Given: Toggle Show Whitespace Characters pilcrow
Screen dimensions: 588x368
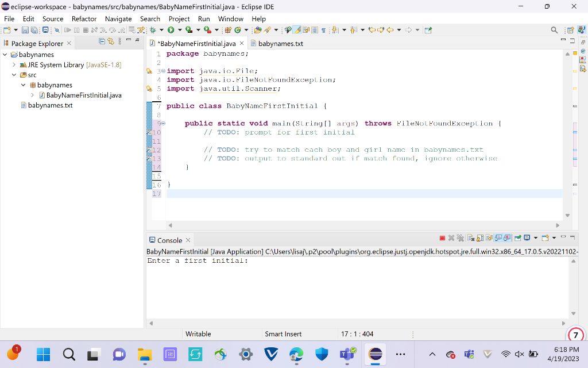Looking at the screenshot, I should click(323, 30).
